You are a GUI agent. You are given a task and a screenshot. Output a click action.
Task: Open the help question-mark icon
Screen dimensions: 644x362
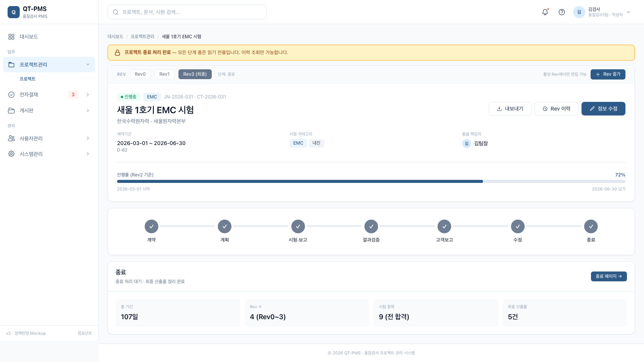click(x=562, y=12)
